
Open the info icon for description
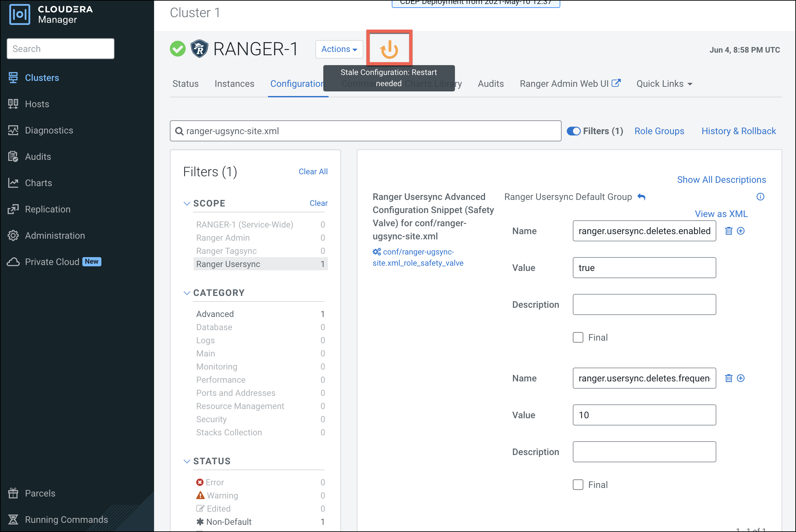coord(760,197)
